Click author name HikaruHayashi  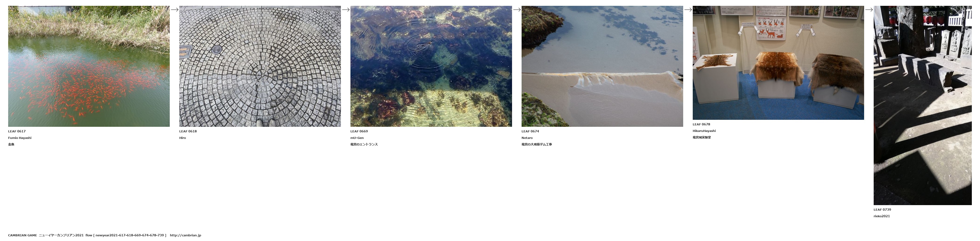(x=704, y=131)
